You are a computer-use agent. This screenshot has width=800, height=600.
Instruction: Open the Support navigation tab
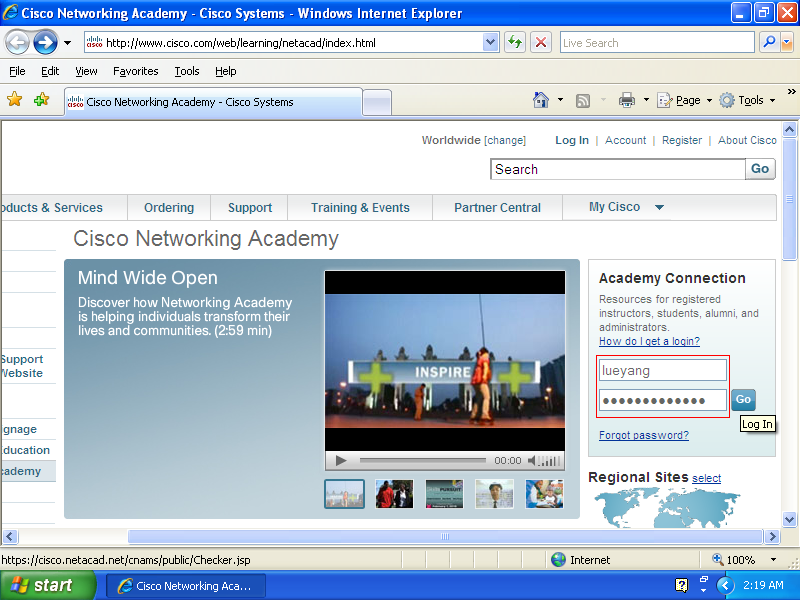click(250, 208)
